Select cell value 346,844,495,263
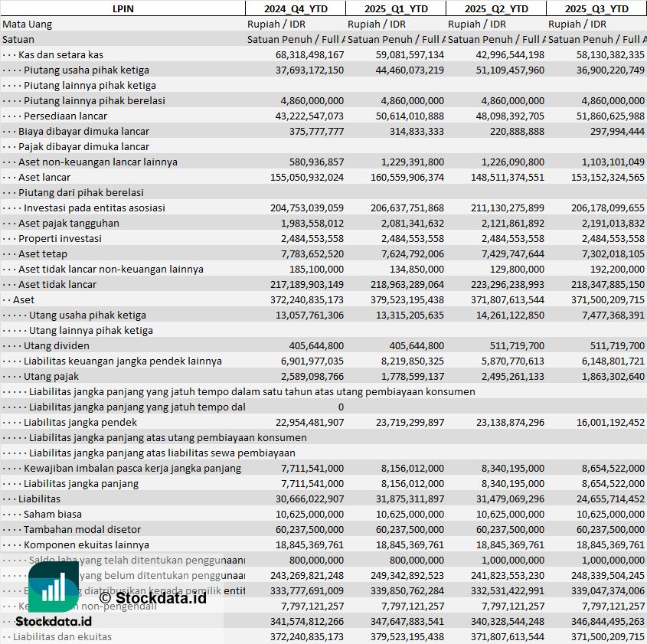 [608, 621]
